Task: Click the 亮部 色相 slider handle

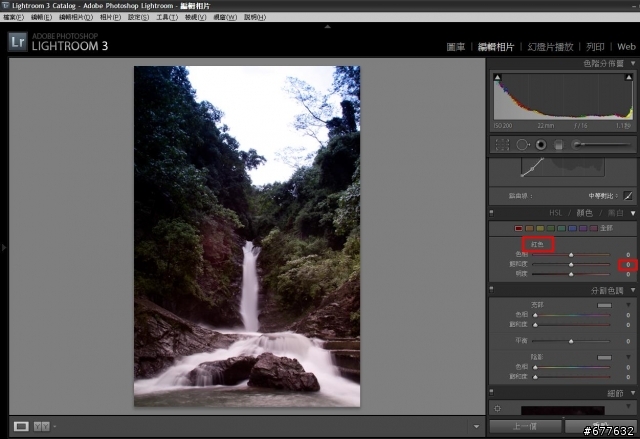Action: (535, 315)
